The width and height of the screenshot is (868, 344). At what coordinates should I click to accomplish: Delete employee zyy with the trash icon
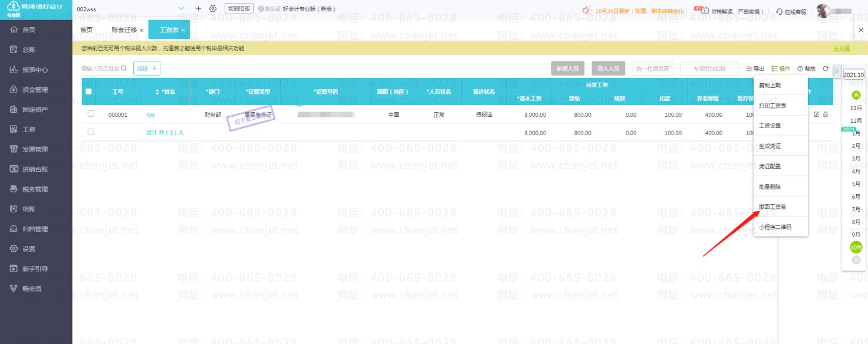pos(826,114)
